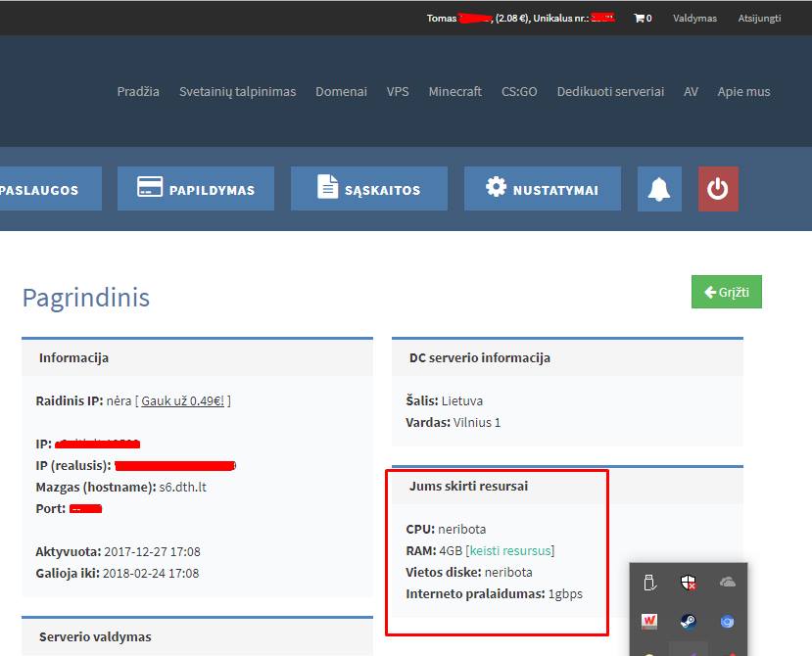812x656 pixels.
Task: Open Steam from the system tray
Action: click(x=689, y=621)
